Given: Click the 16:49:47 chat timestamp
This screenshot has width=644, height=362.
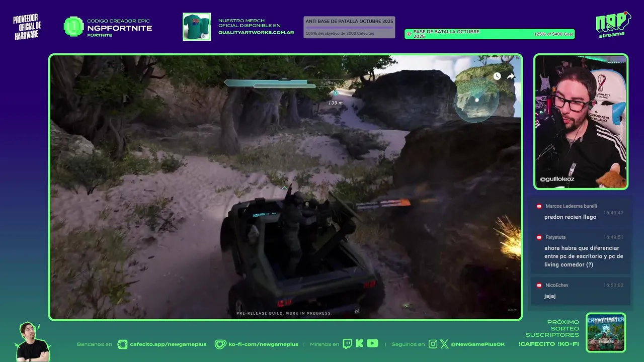Looking at the screenshot, I should tap(613, 213).
